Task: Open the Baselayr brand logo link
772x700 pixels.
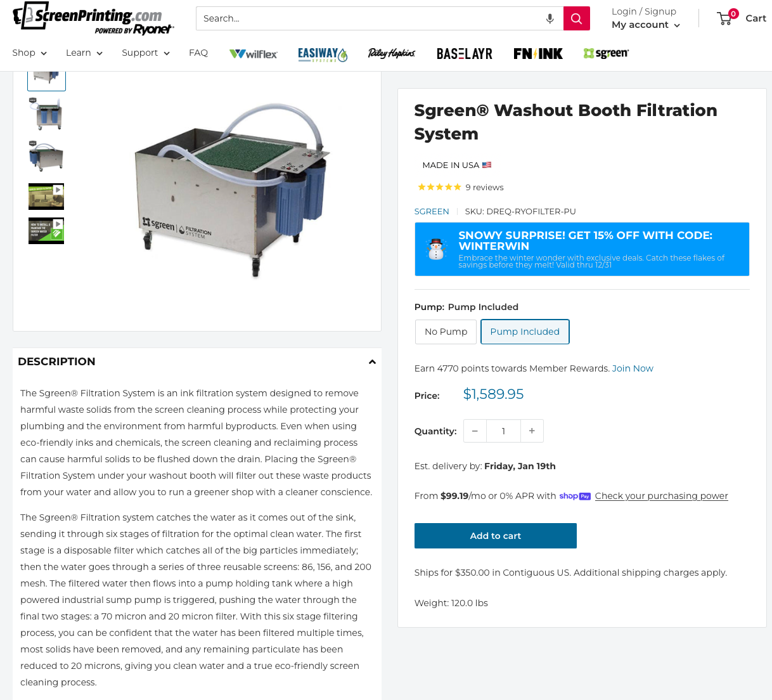Action: [x=465, y=54]
